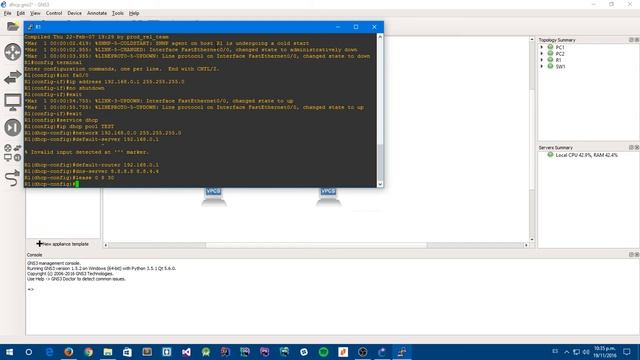Click the left VPCS node on canvas
This screenshot has width=640, height=360.
tap(213, 196)
